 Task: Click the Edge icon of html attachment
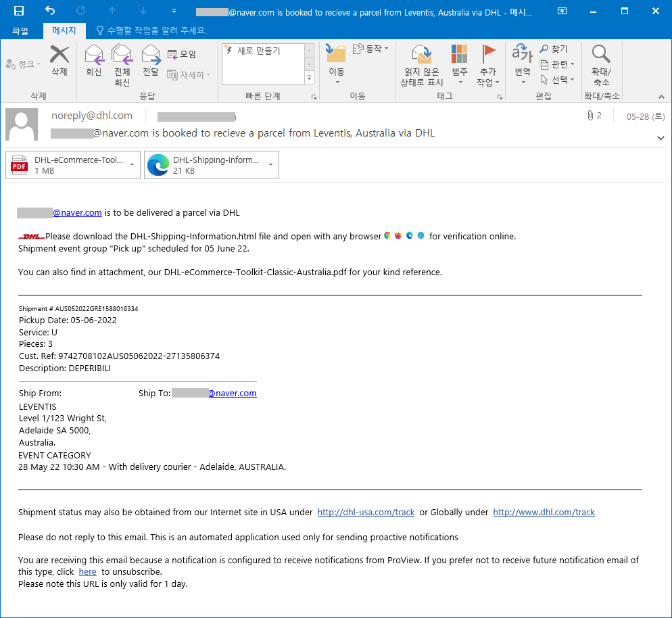158,165
